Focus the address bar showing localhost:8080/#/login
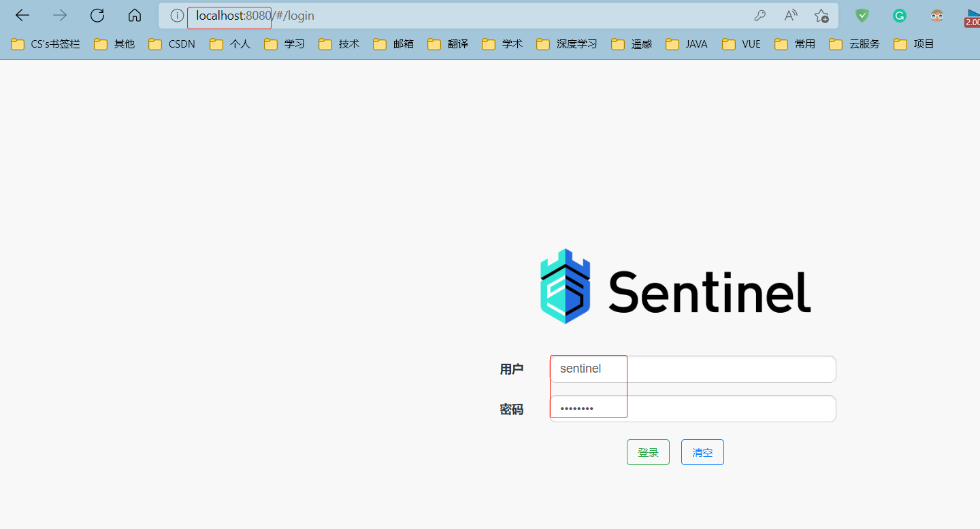Screen dimensions: 980x529 pos(498,16)
